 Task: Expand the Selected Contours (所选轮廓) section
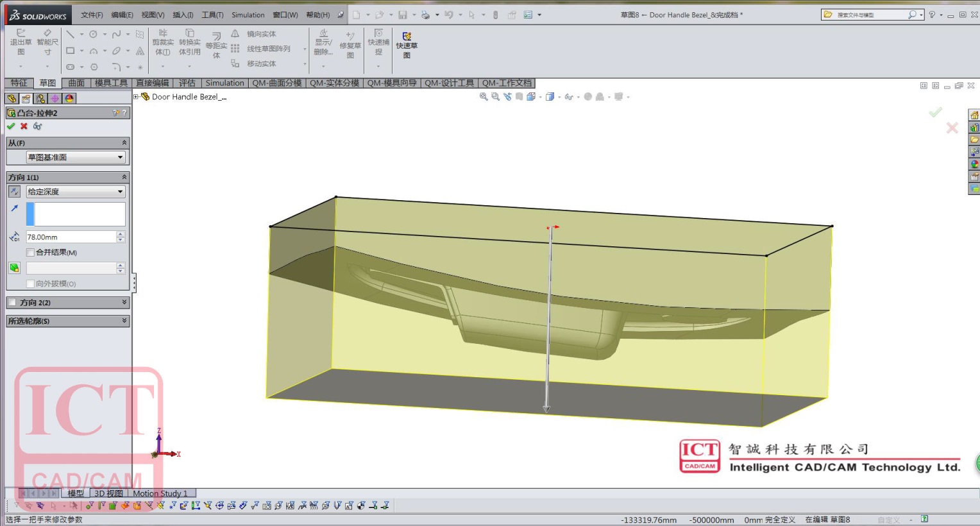point(124,321)
